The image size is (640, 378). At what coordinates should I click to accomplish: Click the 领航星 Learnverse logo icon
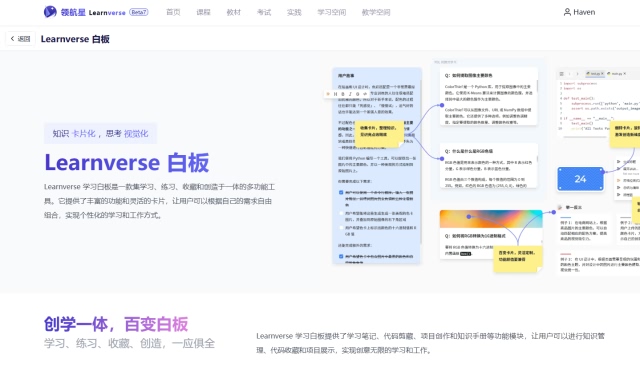point(50,12)
